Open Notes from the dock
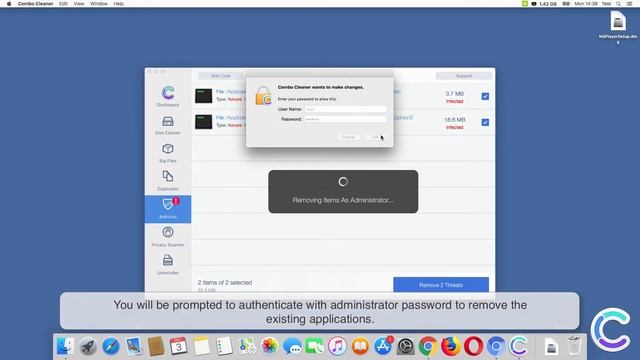The image size is (640, 360). [201, 346]
